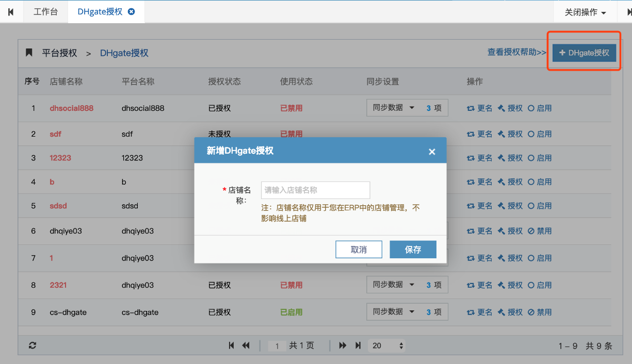Click 授权 in the sdf row
Viewport: 632px width, 364px height.
point(510,134)
